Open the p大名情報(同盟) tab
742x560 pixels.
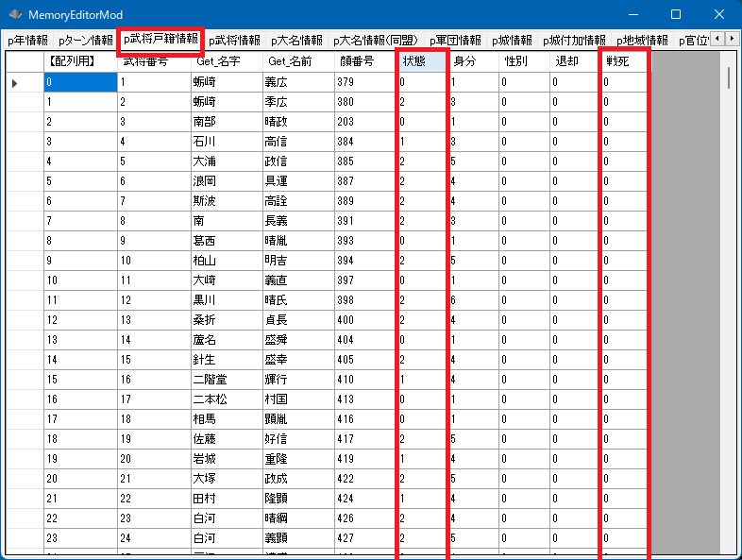(x=375, y=41)
